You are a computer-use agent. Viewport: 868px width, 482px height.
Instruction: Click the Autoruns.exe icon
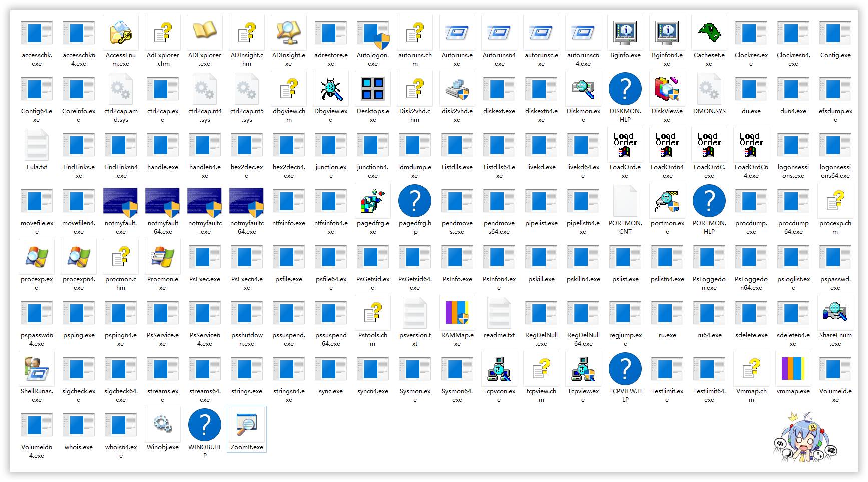click(x=457, y=33)
